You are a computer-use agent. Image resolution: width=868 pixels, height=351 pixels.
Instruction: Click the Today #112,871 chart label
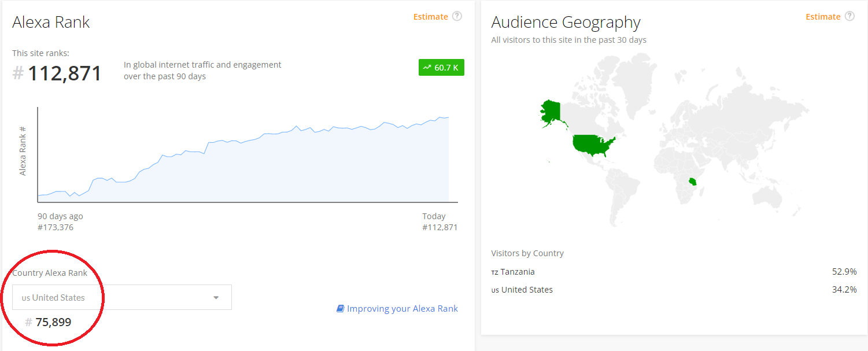tap(439, 221)
